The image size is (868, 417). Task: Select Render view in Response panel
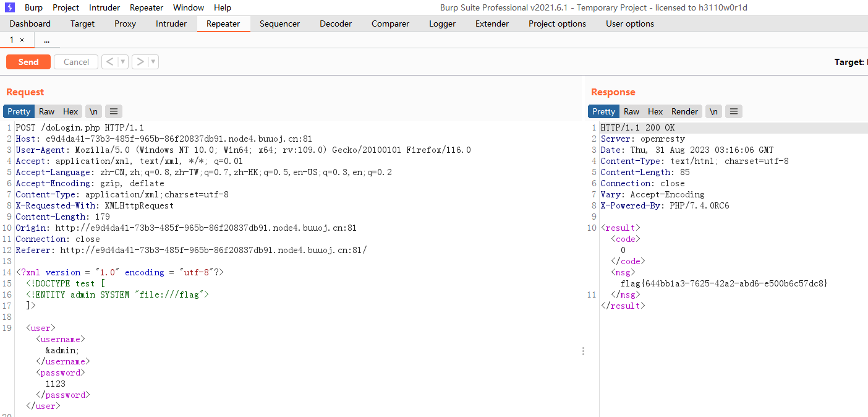click(684, 111)
